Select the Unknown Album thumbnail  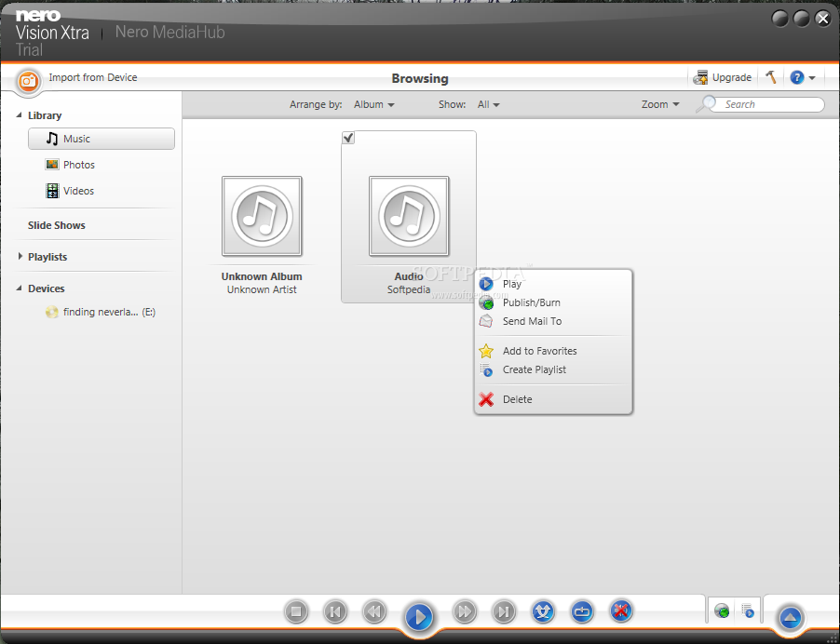262,216
